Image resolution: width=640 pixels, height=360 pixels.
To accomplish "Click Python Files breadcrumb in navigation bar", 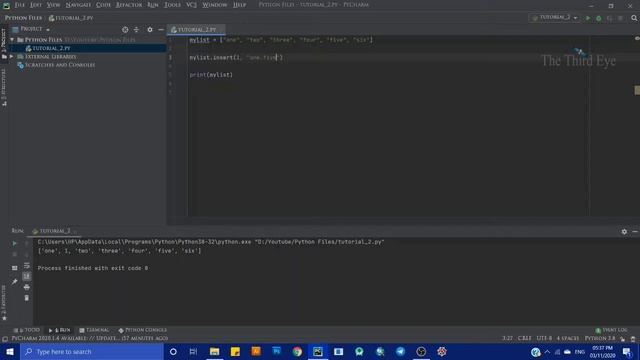I will pyautogui.click(x=23, y=18).
